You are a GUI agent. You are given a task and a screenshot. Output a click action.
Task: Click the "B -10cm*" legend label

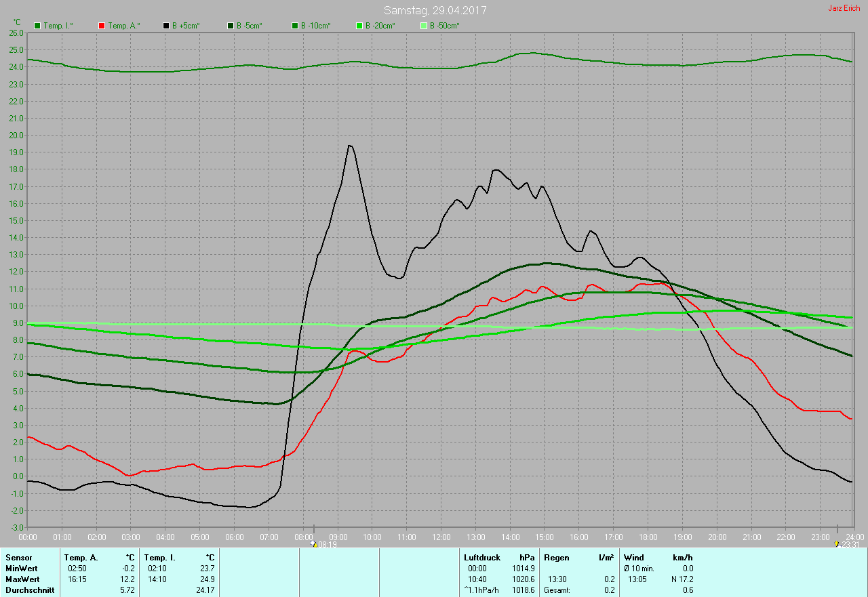[316, 26]
